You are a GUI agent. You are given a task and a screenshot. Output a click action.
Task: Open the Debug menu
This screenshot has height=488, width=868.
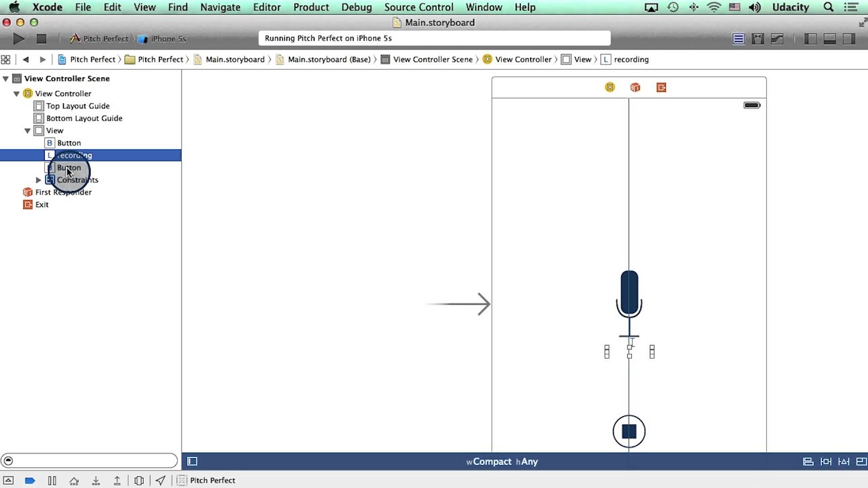(357, 7)
